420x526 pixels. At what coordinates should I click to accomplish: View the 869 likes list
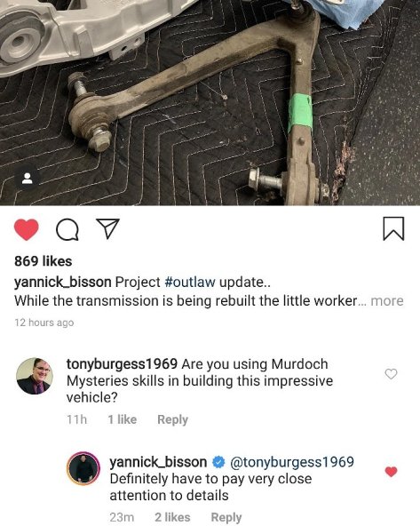(43, 261)
